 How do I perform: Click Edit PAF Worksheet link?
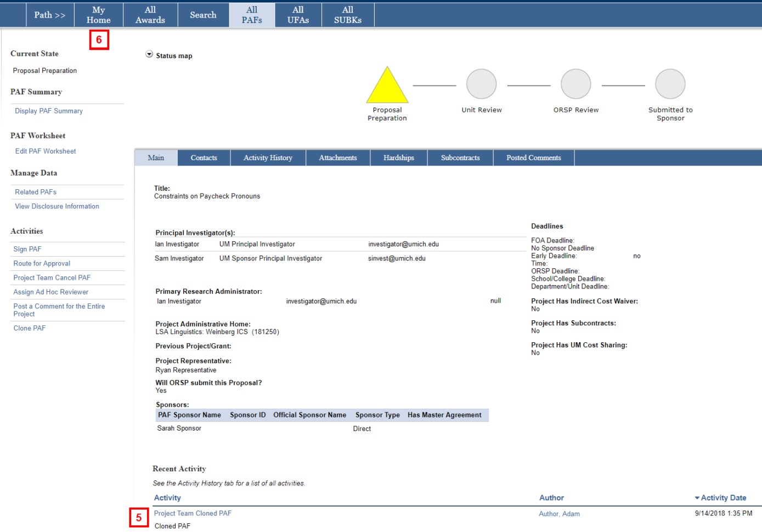[46, 151]
